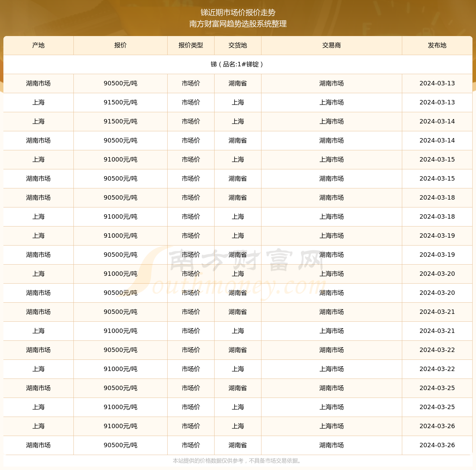Click 上海 delivery place in the 2024-03-21 row
Image resolution: width=476 pixels, height=470 pixels.
coord(238,331)
